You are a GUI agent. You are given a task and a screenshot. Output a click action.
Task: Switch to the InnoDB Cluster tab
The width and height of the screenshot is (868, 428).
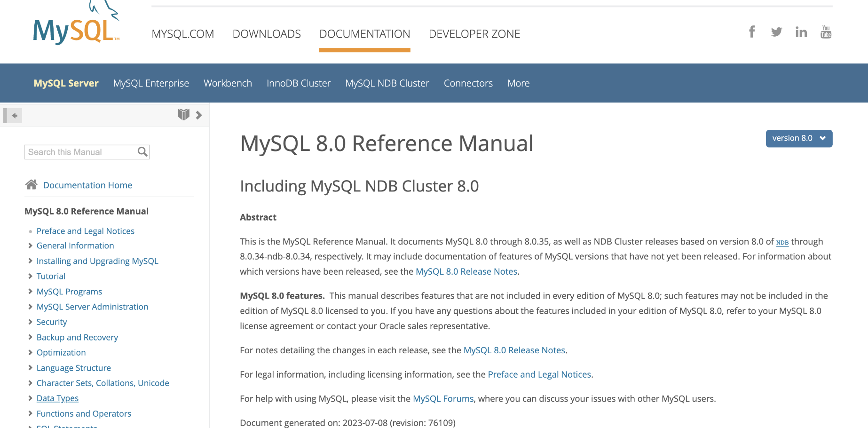[x=299, y=83]
